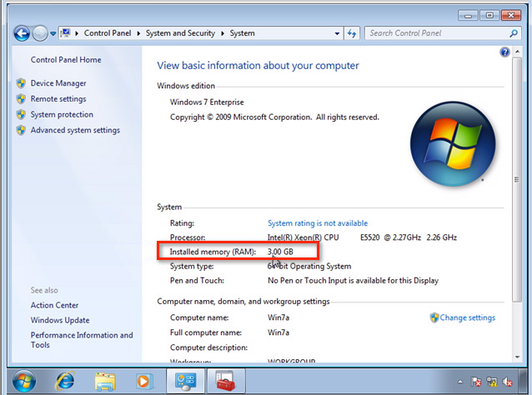This screenshot has width=532, height=395.
Task: Open Windows Update under See also
Action: tap(60, 320)
